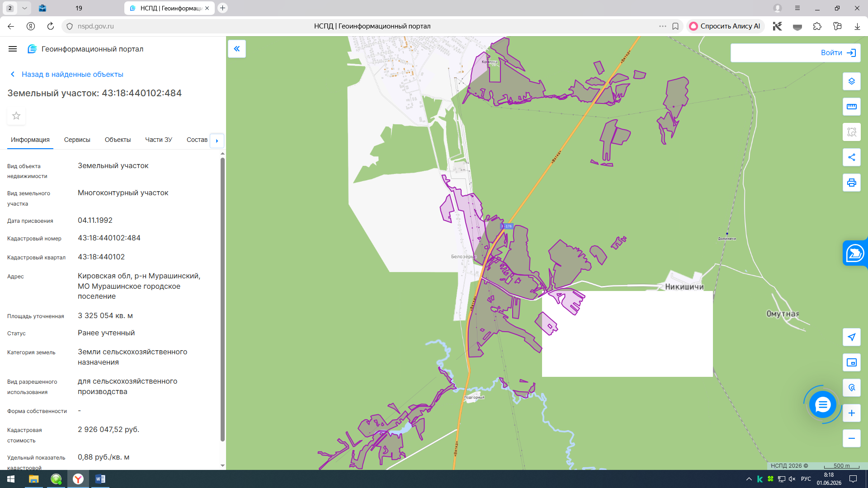Screen dimensions: 868x488
Task: Go back via Назад в найденные объекты
Action: coord(67,74)
